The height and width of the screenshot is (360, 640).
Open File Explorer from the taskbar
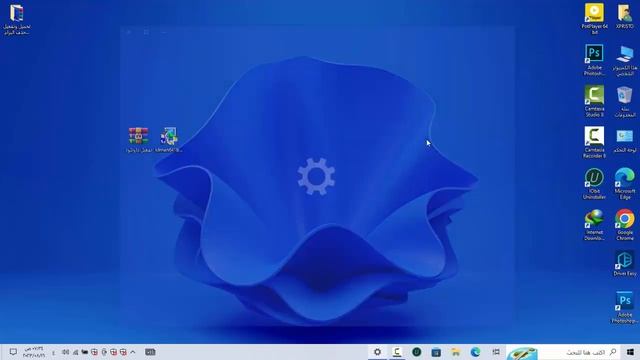456,352
